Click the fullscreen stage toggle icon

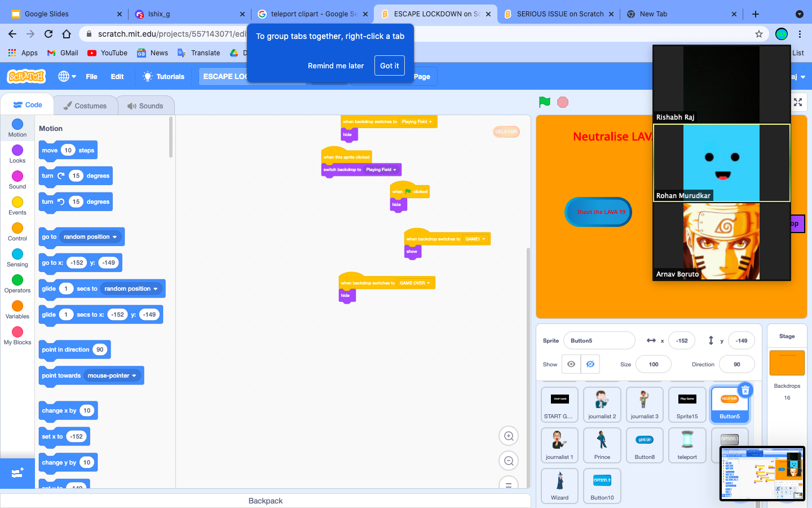[x=798, y=102]
